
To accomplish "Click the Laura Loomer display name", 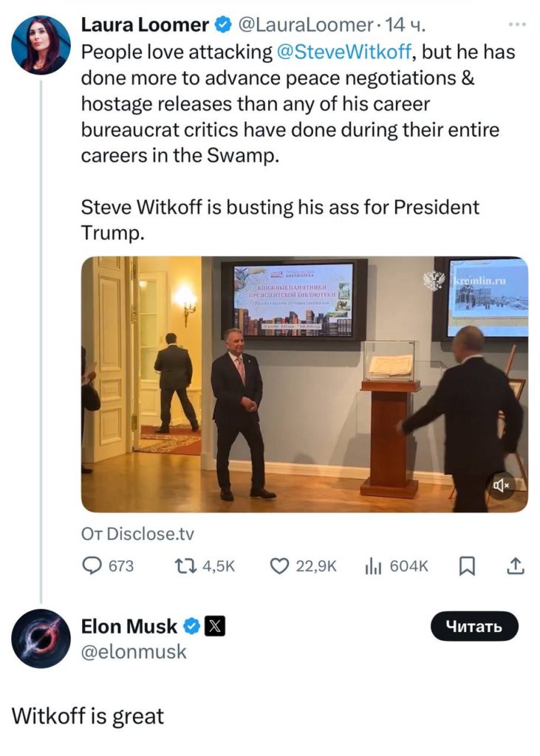I will pos(144,25).
